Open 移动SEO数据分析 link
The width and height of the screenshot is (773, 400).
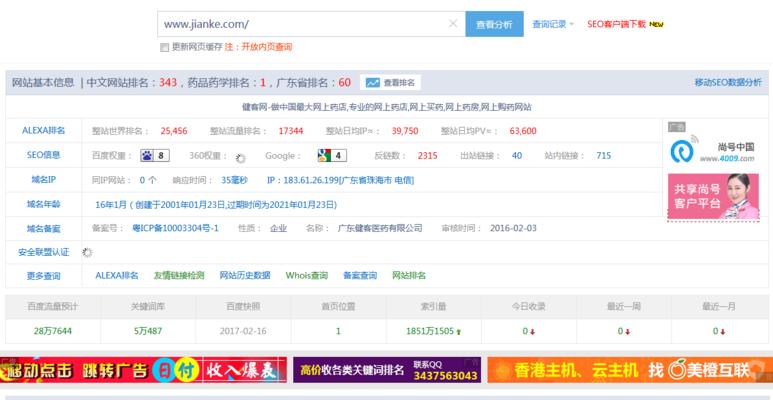pyautogui.click(x=728, y=82)
